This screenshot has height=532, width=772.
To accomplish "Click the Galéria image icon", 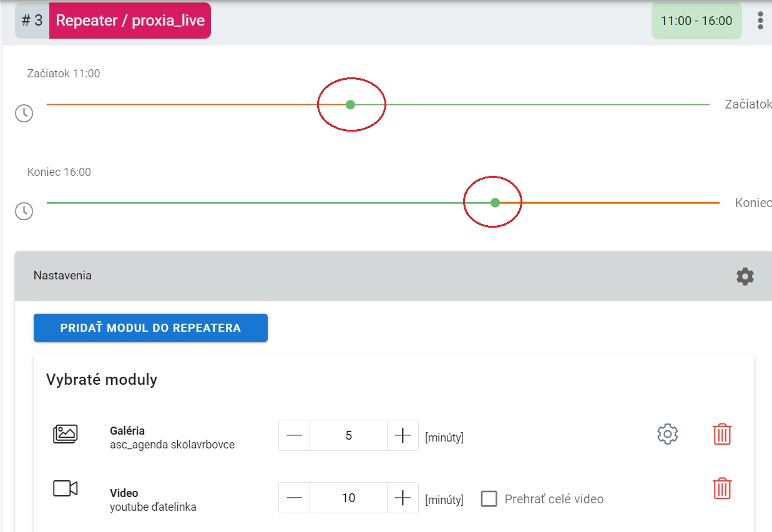I will pyautogui.click(x=65, y=434).
